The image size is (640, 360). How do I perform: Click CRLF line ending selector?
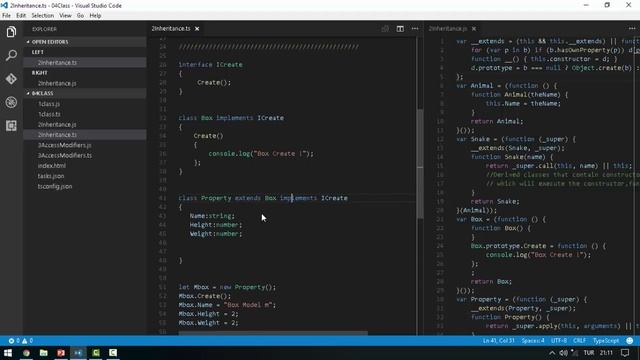coord(579,340)
